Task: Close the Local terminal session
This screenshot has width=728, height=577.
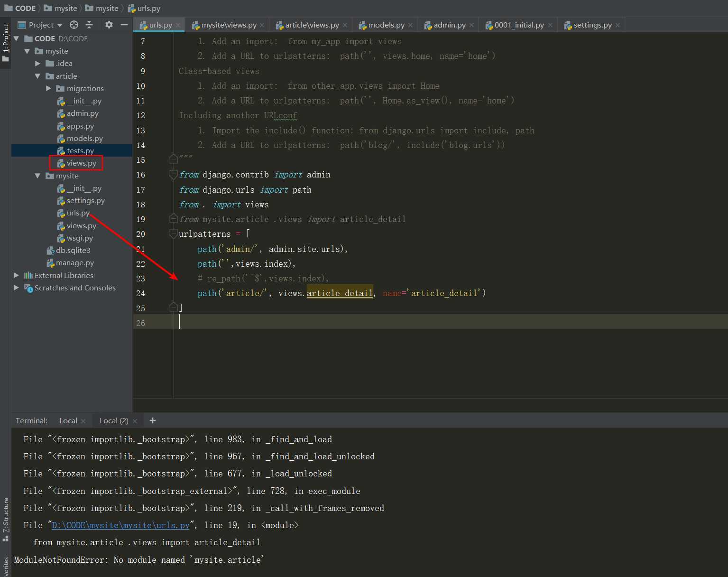Action: 83,421
